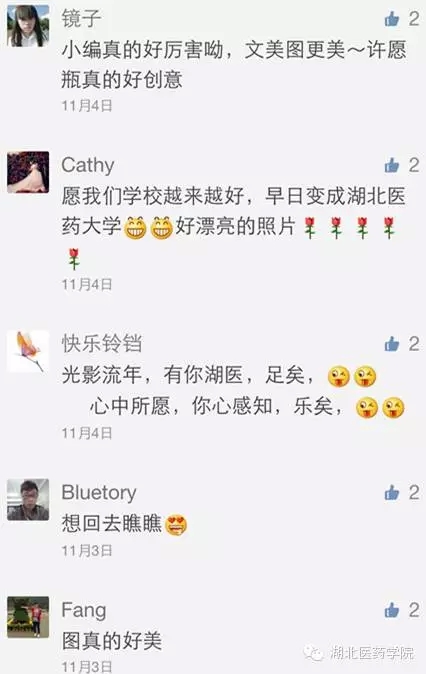Click the 湖北医药学院 WeChat watermark
The height and width of the screenshot is (674, 426).
(x=359, y=653)
